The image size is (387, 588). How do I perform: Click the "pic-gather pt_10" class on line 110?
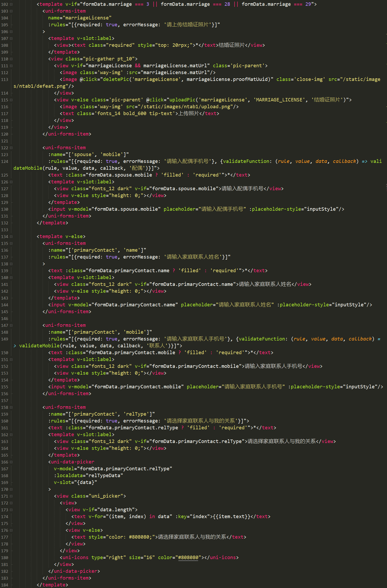point(110,59)
